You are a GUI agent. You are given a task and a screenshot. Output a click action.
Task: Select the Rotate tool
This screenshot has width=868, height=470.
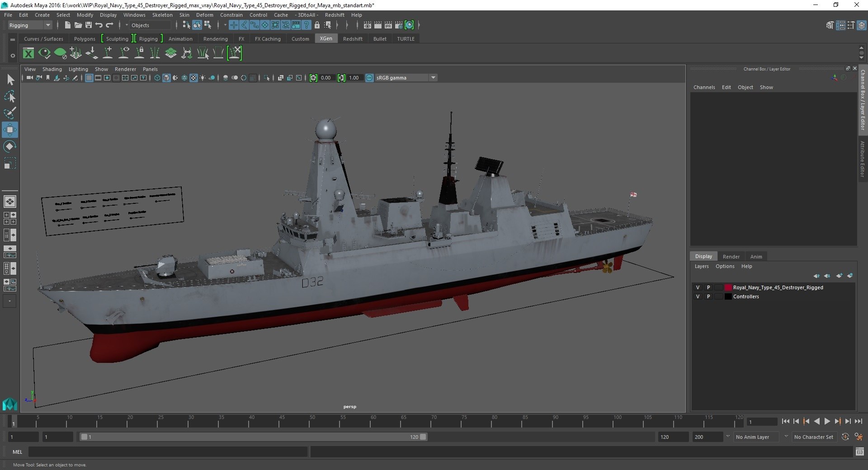[x=10, y=146]
